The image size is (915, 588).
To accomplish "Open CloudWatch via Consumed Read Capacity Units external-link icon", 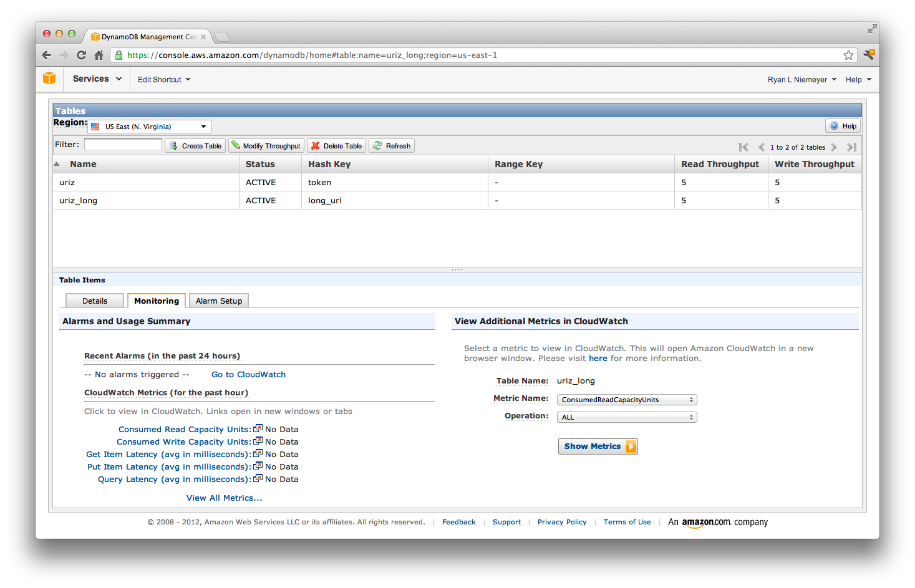I will [258, 428].
